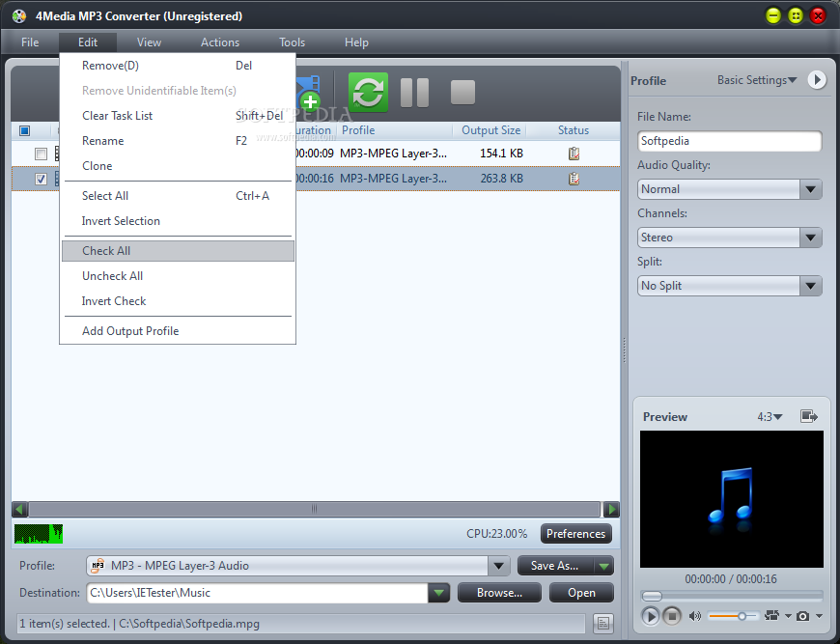Open status clipboard icon for 154.1 KB row
Image resolution: width=840 pixels, height=644 pixels.
[x=574, y=154]
